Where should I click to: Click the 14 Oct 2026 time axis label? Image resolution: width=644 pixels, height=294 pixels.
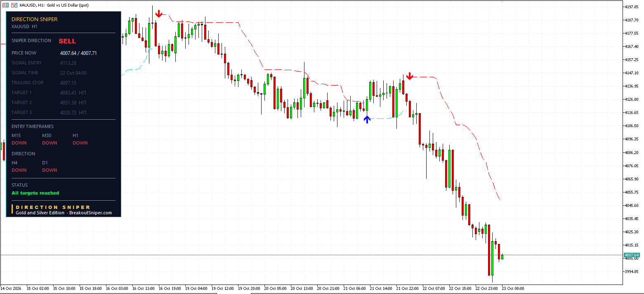[11, 289]
